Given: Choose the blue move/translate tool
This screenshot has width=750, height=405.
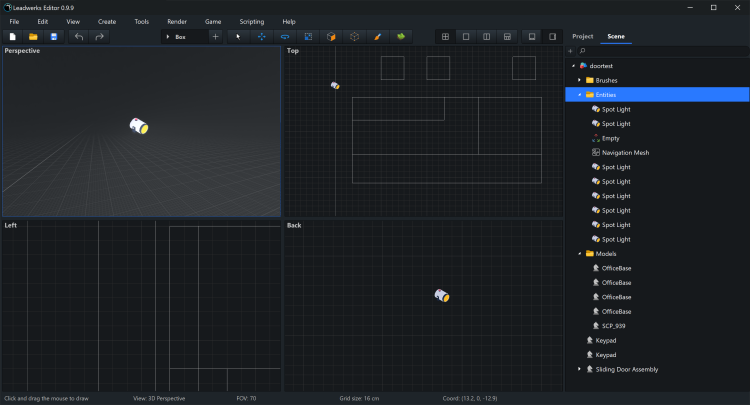Looking at the screenshot, I should [x=262, y=37].
